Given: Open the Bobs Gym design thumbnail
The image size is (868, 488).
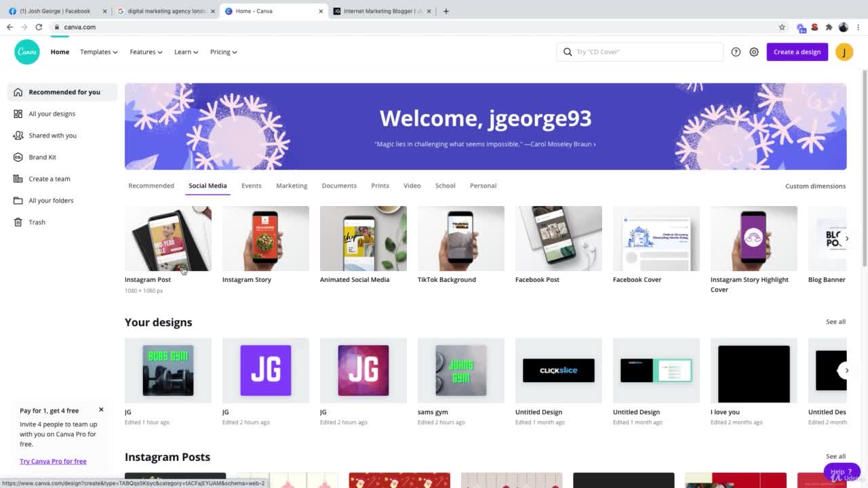Looking at the screenshot, I should coord(168,370).
